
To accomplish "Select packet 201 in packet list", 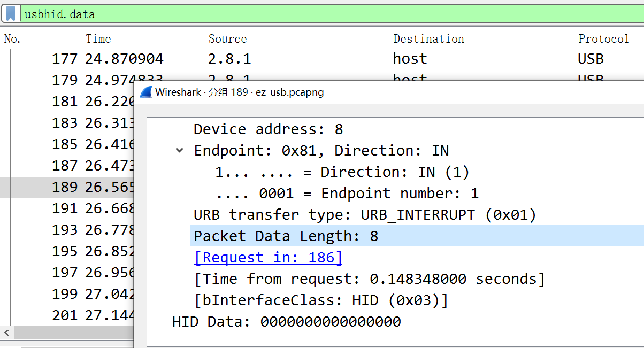I will 64,315.
